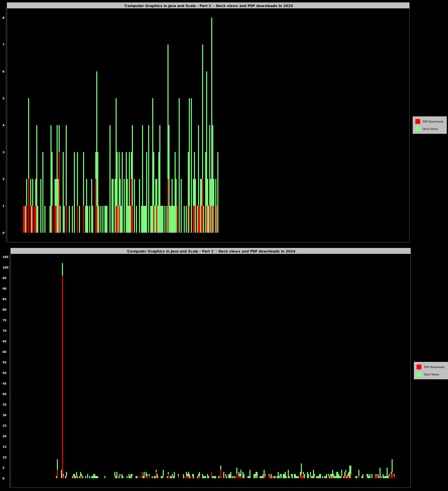
Task: Select the 'PDF Downloads' label in 2025 legend
Action: click(x=433, y=122)
